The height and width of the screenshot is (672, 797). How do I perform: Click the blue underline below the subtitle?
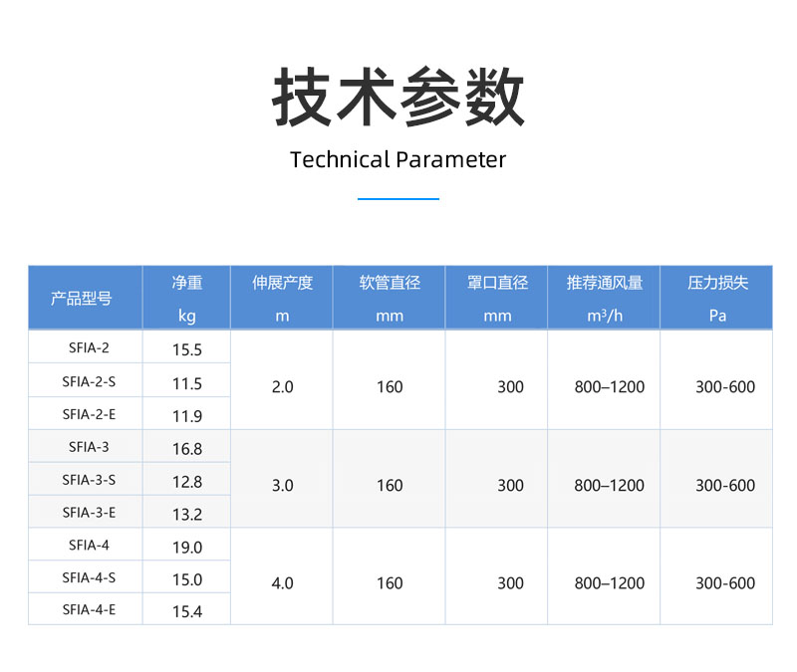tap(398, 199)
